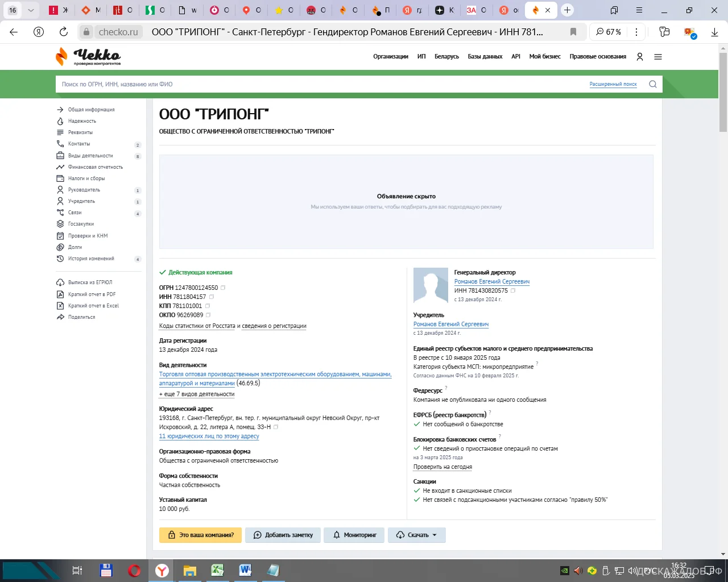
Task: Download Краткий отчет в PDF
Action: (92, 294)
